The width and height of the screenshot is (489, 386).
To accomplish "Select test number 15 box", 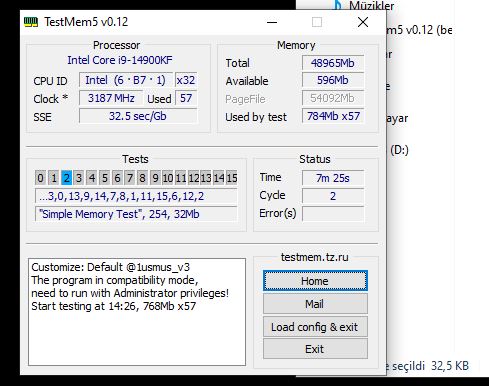I will pyautogui.click(x=232, y=178).
